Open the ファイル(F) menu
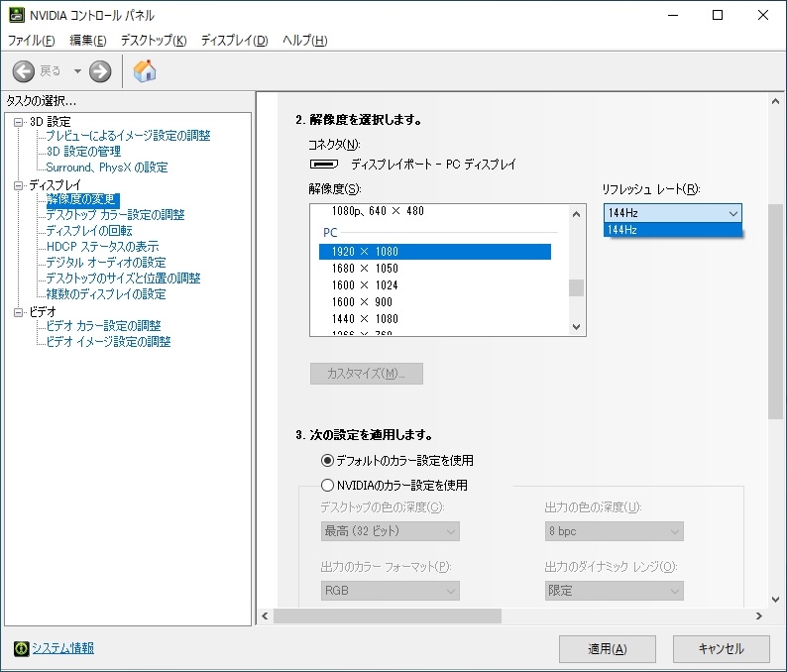This screenshot has width=787, height=672. pyautogui.click(x=31, y=41)
